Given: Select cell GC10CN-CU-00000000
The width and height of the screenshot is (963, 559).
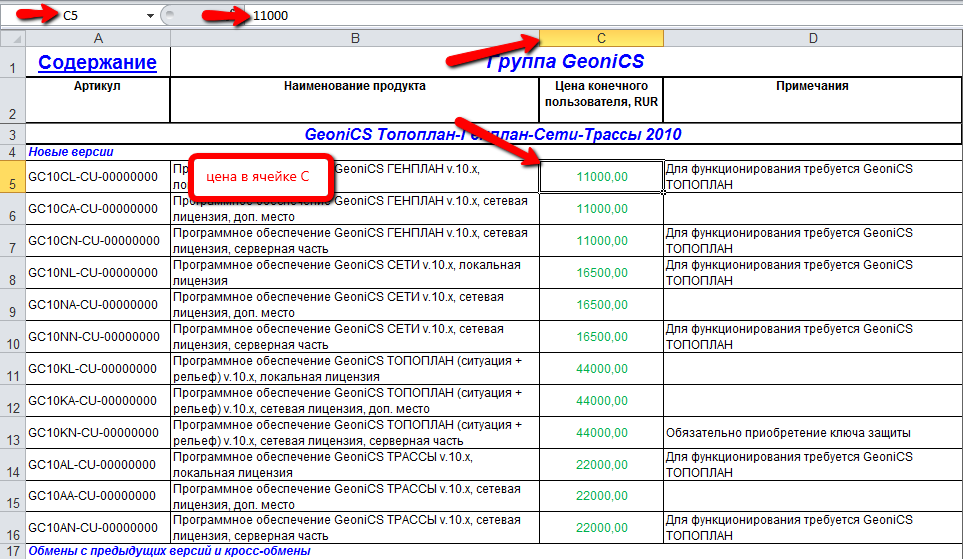Looking at the screenshot, I should click(x=98, y=241).
